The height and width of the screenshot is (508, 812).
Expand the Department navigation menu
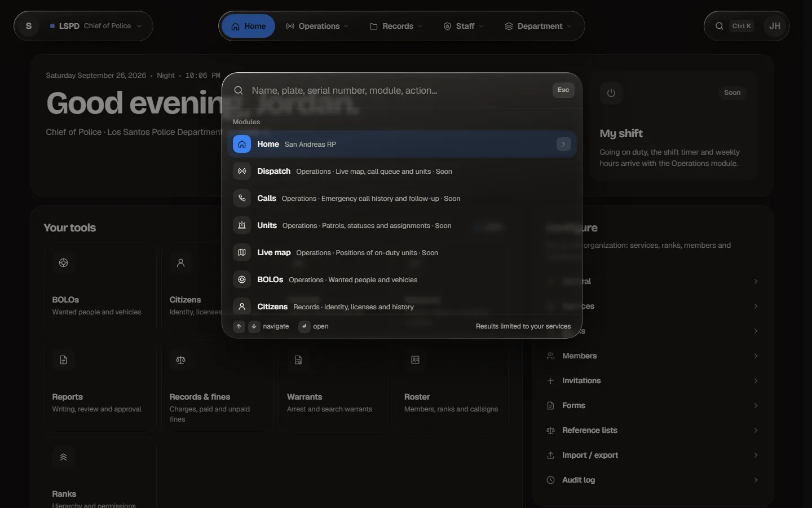tap(539, 26)
